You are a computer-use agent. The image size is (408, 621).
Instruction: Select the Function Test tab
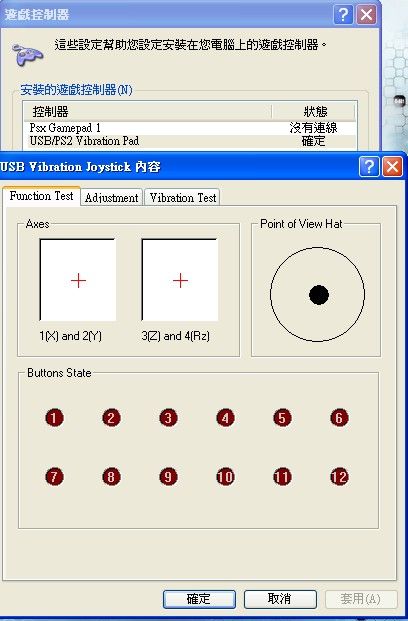tap(41, 196)
